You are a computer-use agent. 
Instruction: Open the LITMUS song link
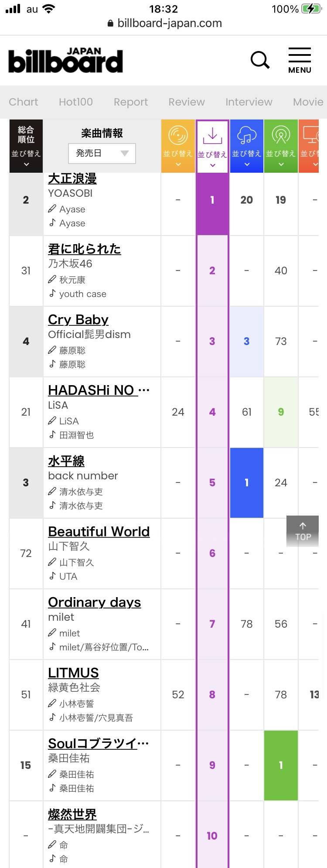73,673
